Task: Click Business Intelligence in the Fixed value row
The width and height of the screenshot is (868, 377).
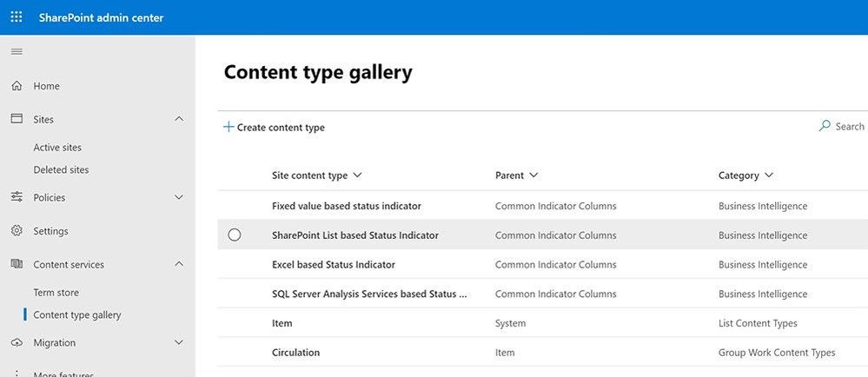Action: point(763,206)
